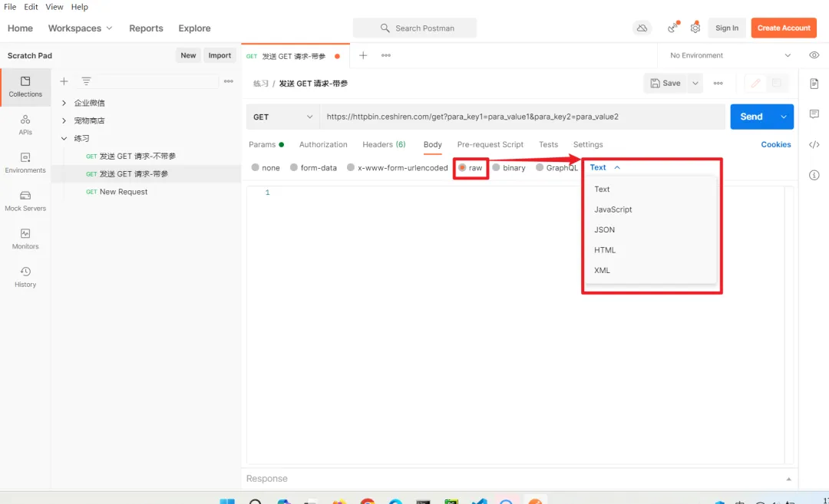Open the settings gear icon in the header

(x=695, y=28)
